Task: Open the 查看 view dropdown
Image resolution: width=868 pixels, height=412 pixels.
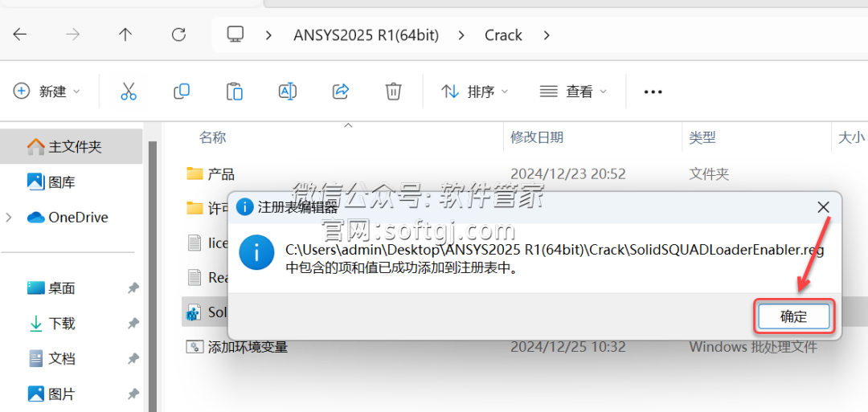Action: [x=573, y=92]
